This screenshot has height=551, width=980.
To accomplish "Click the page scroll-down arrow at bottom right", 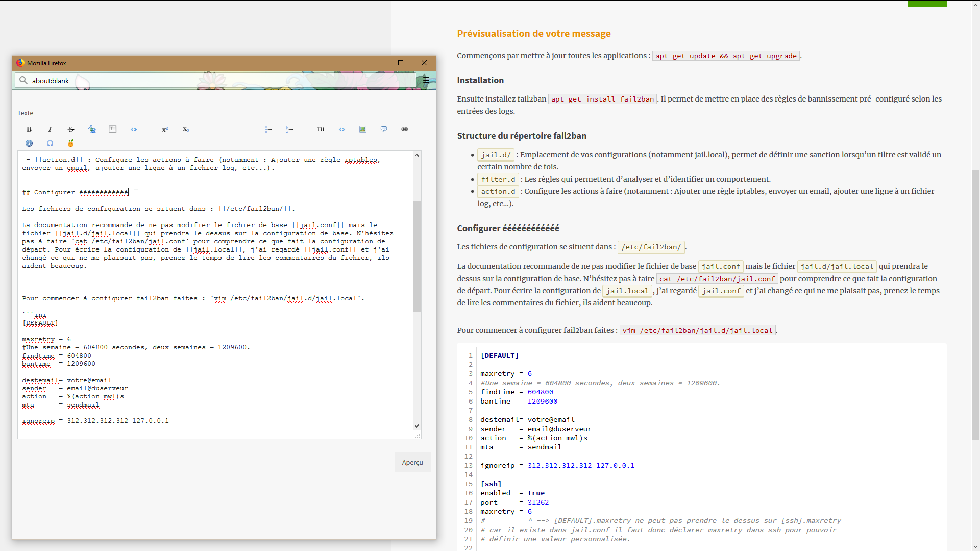I will (975, 547).
